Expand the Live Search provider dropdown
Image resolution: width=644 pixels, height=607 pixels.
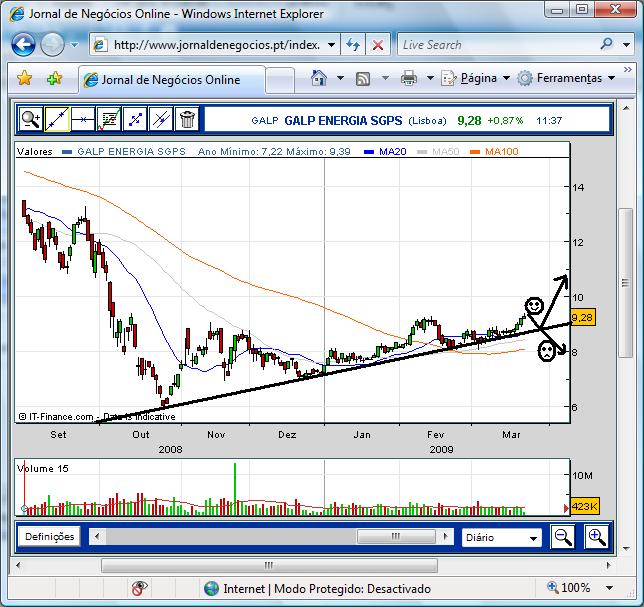pos(626,44)
